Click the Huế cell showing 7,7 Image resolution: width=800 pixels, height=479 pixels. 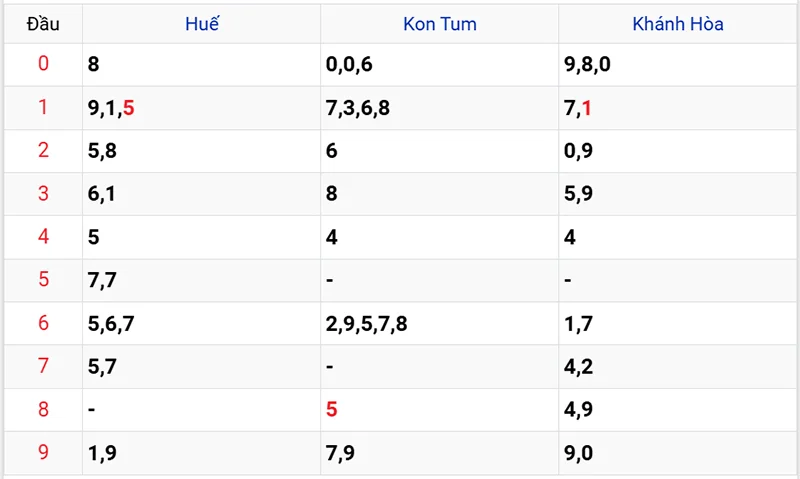click(102, 280)
